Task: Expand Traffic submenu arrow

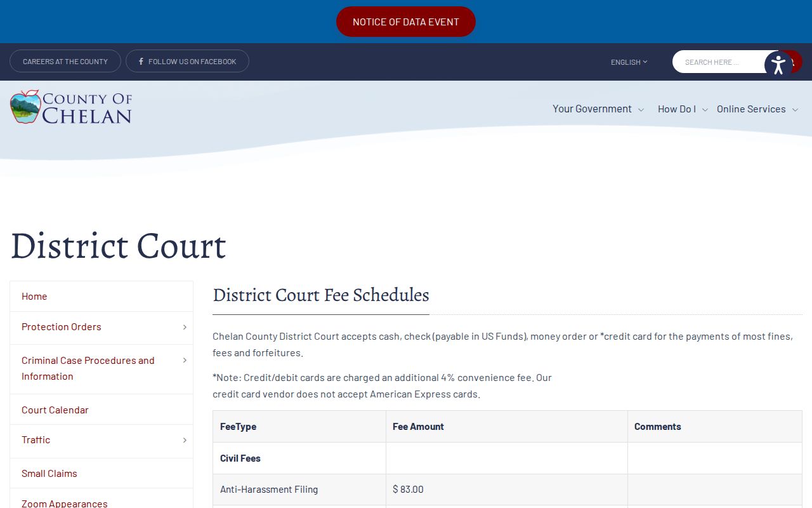Action: point(185,440)
